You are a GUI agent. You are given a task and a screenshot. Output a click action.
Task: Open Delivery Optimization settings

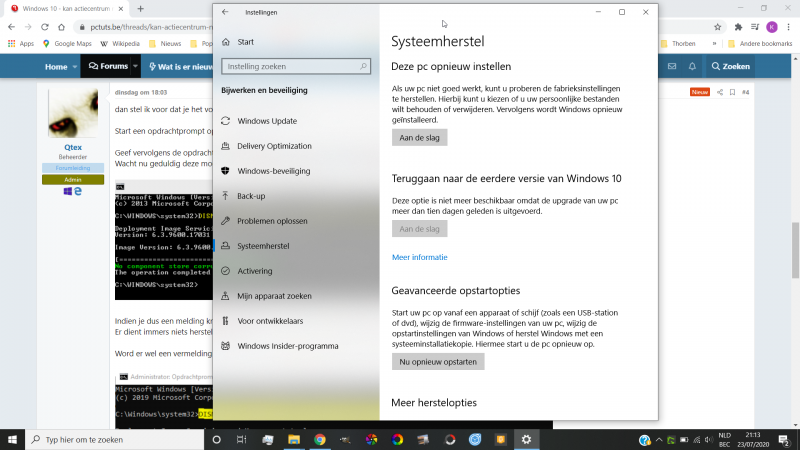click(x=275, y=146)
